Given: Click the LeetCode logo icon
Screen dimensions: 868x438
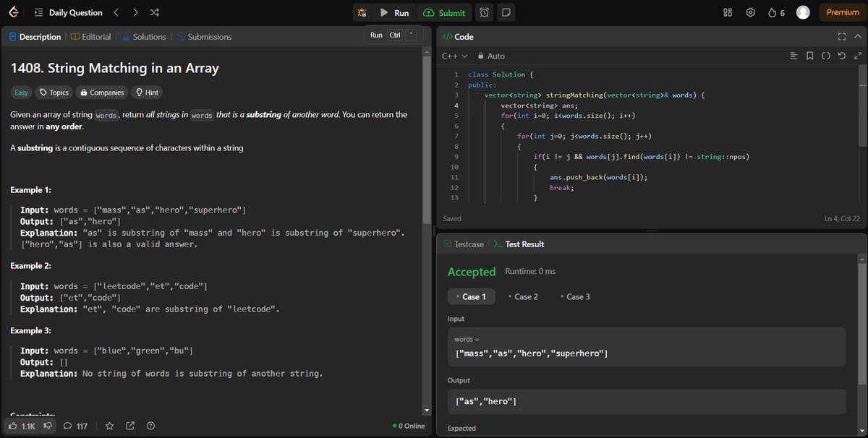Looking at the screenshot, I should pyautogui.click(x=14, y=12).
